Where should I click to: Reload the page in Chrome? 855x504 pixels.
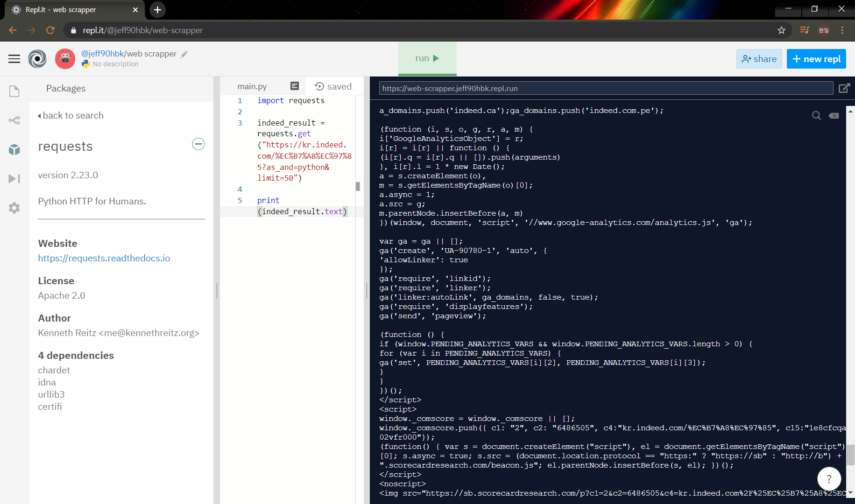pos(50,30)
